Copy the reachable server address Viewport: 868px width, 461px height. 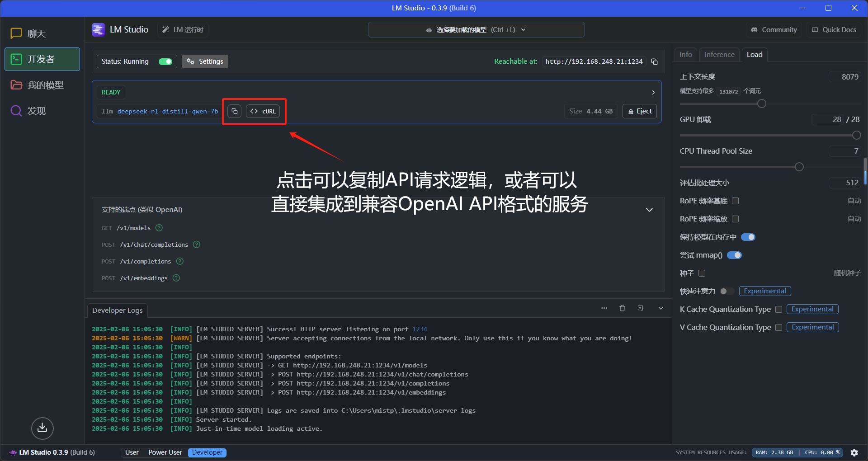654,61
